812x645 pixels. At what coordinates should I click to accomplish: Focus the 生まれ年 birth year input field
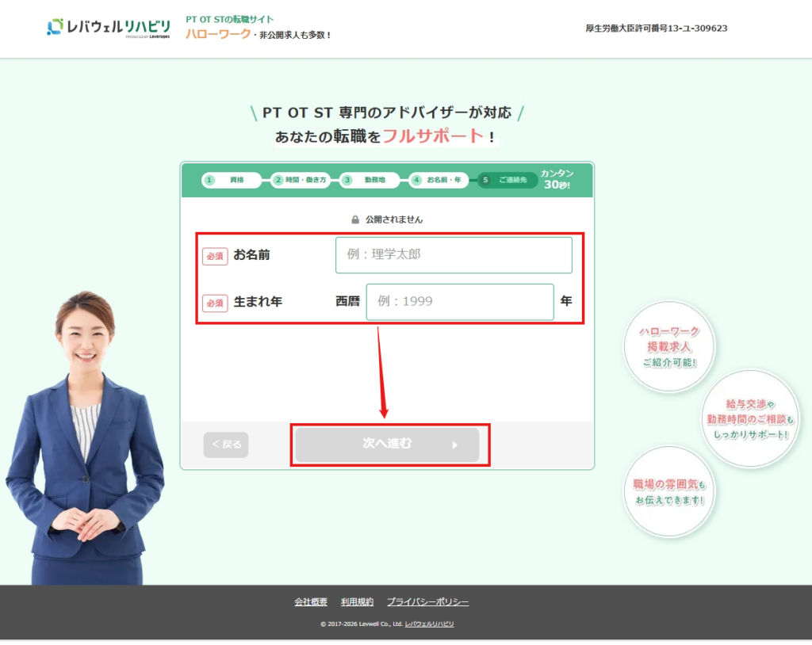tap(459, 302)
